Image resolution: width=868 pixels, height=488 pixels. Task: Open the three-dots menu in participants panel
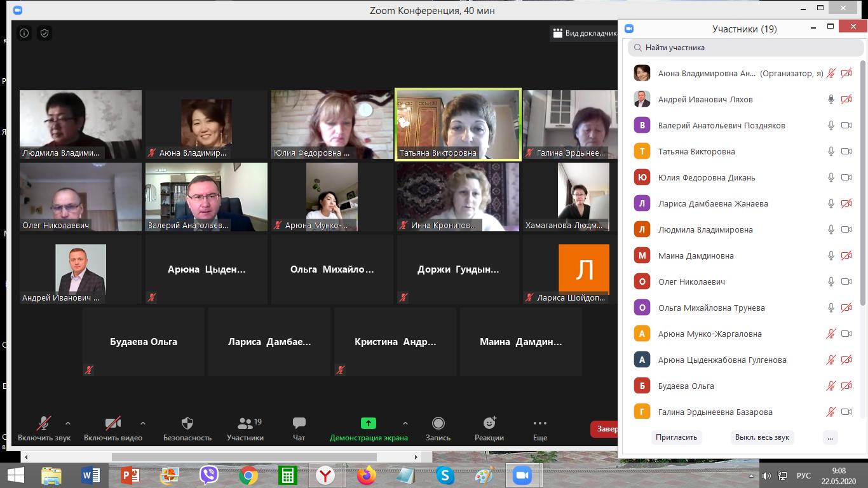tap(829, 437)
